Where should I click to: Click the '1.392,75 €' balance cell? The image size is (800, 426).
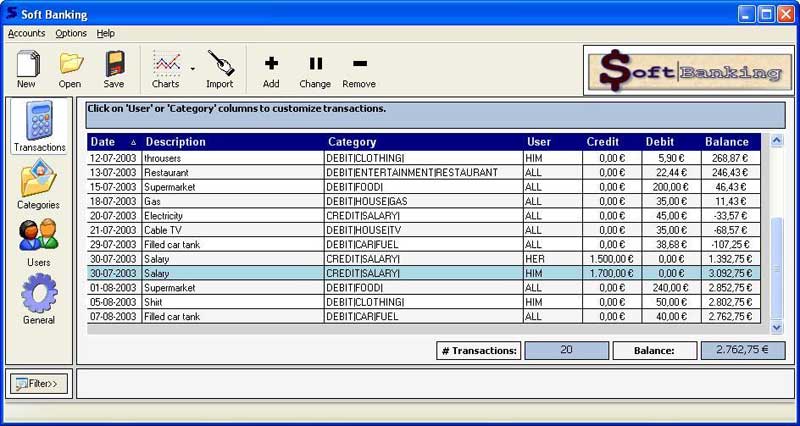point(731,259)
